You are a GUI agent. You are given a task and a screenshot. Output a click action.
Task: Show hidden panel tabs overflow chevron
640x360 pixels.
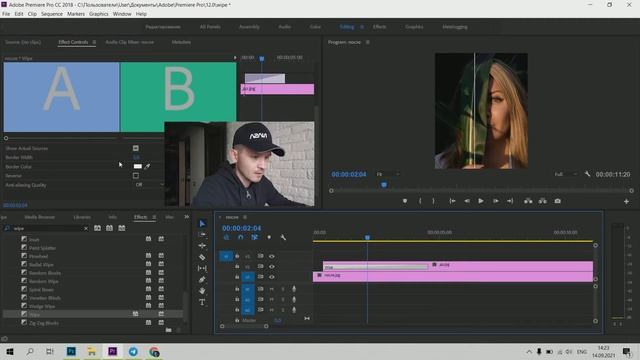tap(187, 217)
